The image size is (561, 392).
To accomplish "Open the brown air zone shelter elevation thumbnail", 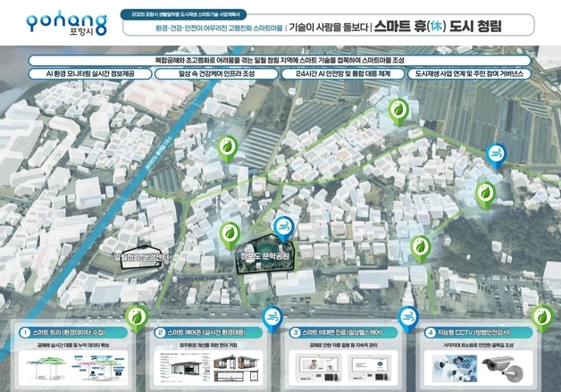I will [237, 369].
